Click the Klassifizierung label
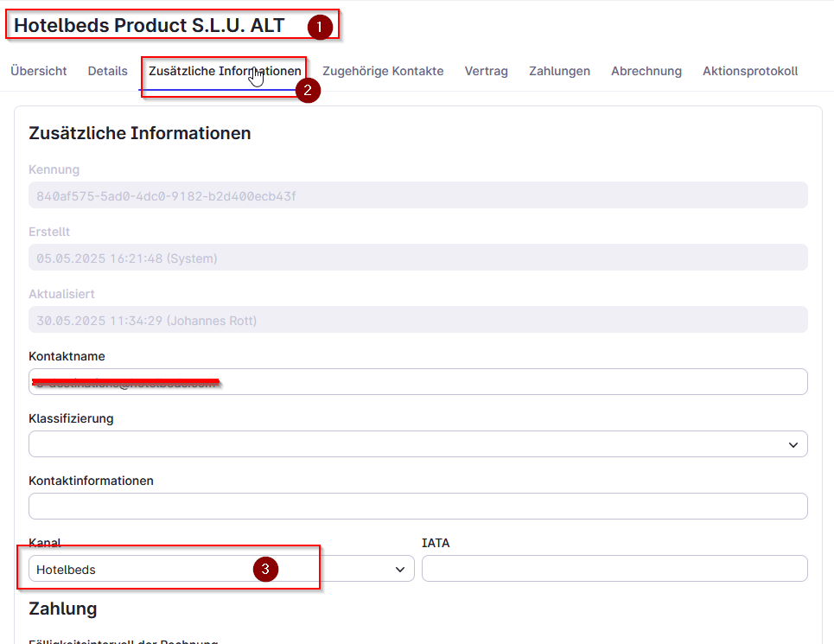Image resolution: width=834 pixels, height=644 pixels. pyautogui.click(x=71, y=418)
